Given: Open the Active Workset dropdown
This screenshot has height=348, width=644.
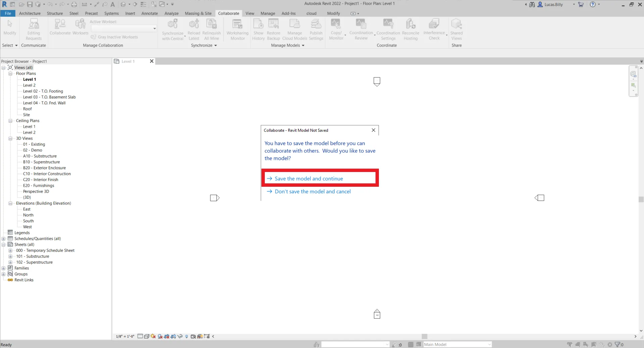Looking at the screenshot, I should tap(154, 28).
